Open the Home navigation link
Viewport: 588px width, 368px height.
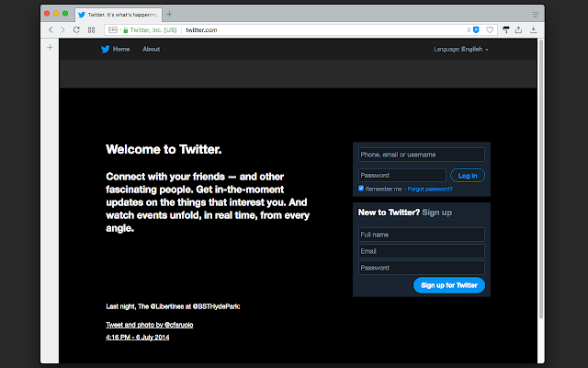(121, 49)
